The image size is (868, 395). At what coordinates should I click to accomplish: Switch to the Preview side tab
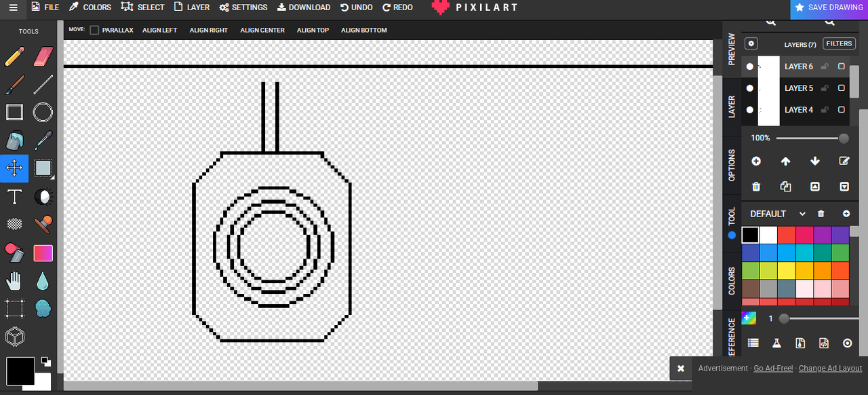(x=731, y=49)
